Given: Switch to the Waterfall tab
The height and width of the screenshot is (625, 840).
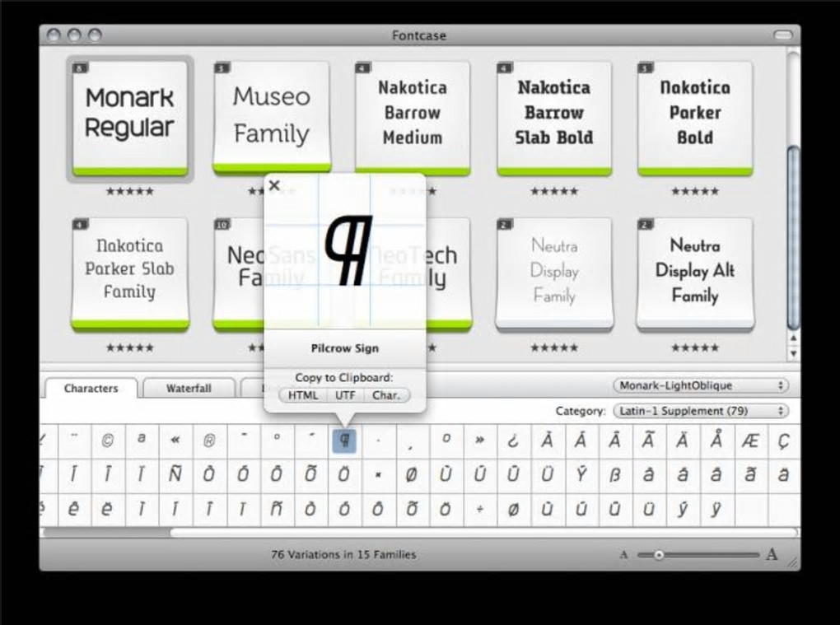Looking at the screenshot, I should pos(189,389).
